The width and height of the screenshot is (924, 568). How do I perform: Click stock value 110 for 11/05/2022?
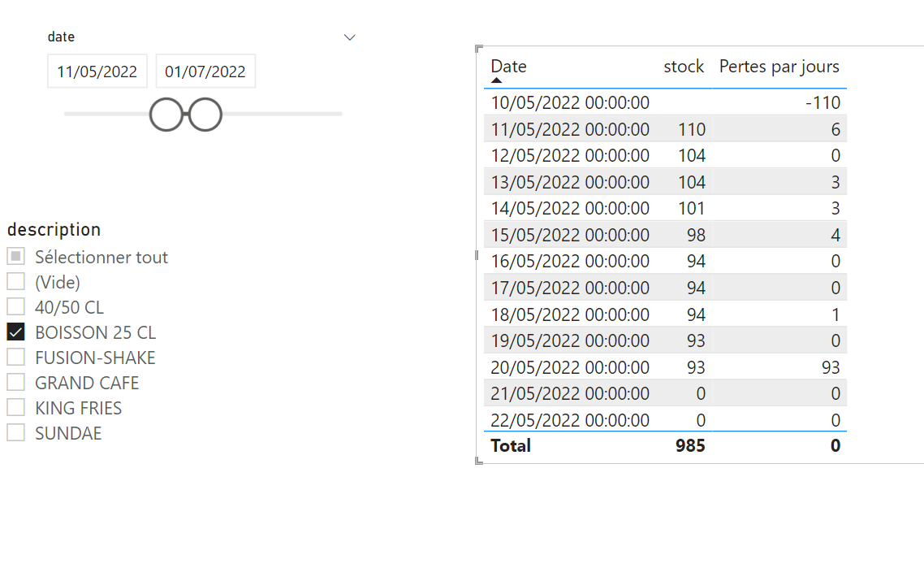tap(691, 129)
